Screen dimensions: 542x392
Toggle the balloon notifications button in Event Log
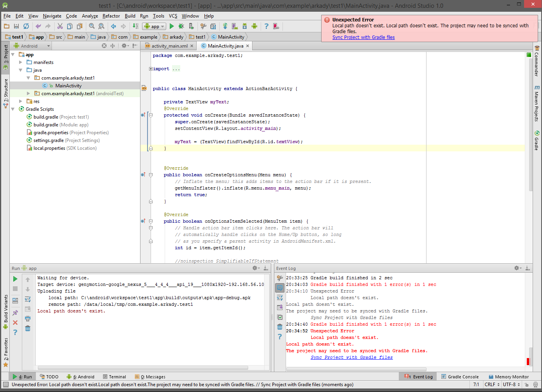(280, 288)
